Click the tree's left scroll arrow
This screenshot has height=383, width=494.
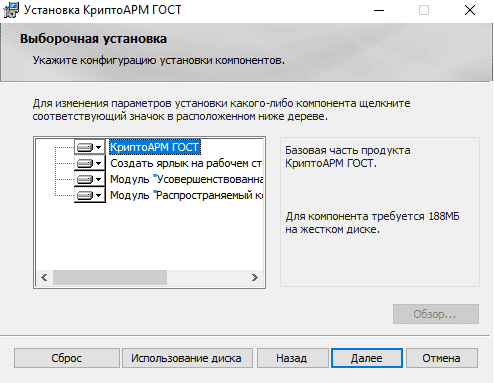pyautogui.click(x=44, y=277)
